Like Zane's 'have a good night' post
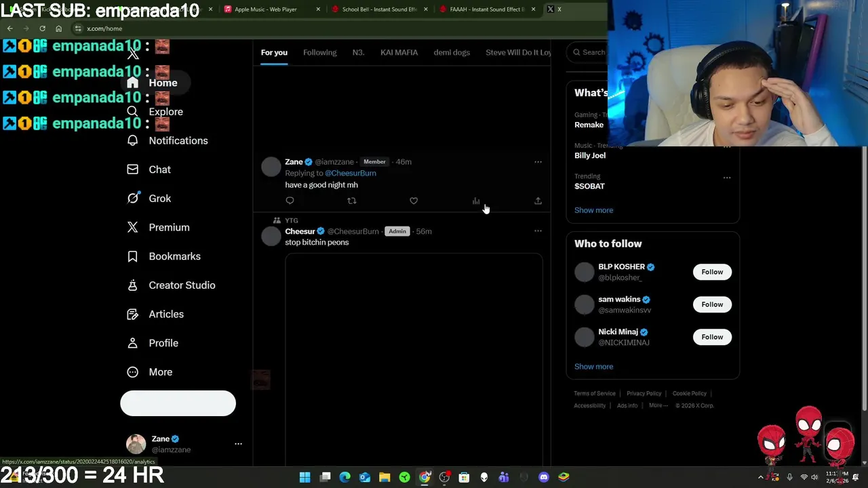Image resolution: width=868 pixels, height=488 pixels. (414, 201)
